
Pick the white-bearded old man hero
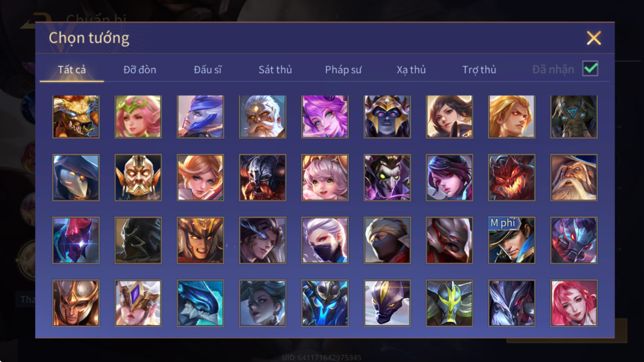point(262,117)
